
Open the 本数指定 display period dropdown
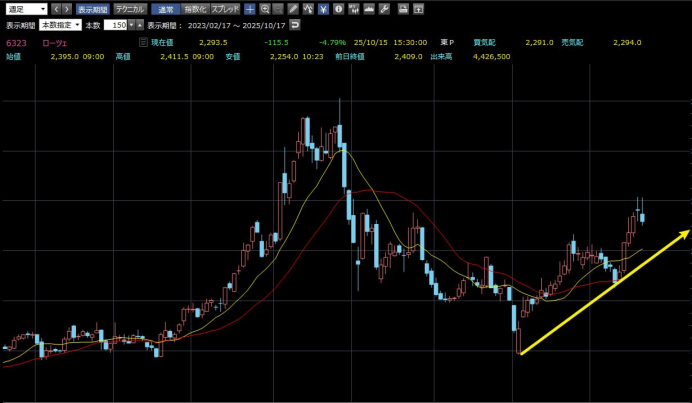tap(59, 23)
